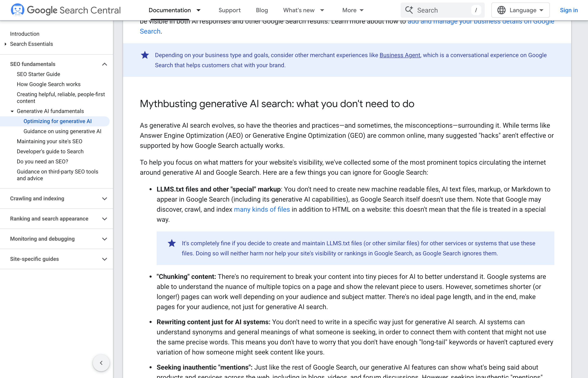The height and width of the screenshot is (378, 588).
Task: Expand Ranking and search appearance section
Action: point(105,219)
